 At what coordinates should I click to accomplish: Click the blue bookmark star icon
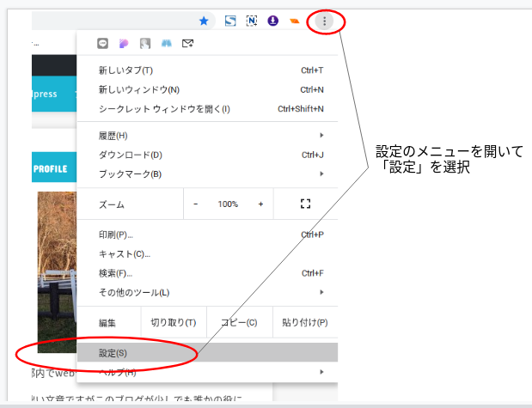tap(204, 21)
